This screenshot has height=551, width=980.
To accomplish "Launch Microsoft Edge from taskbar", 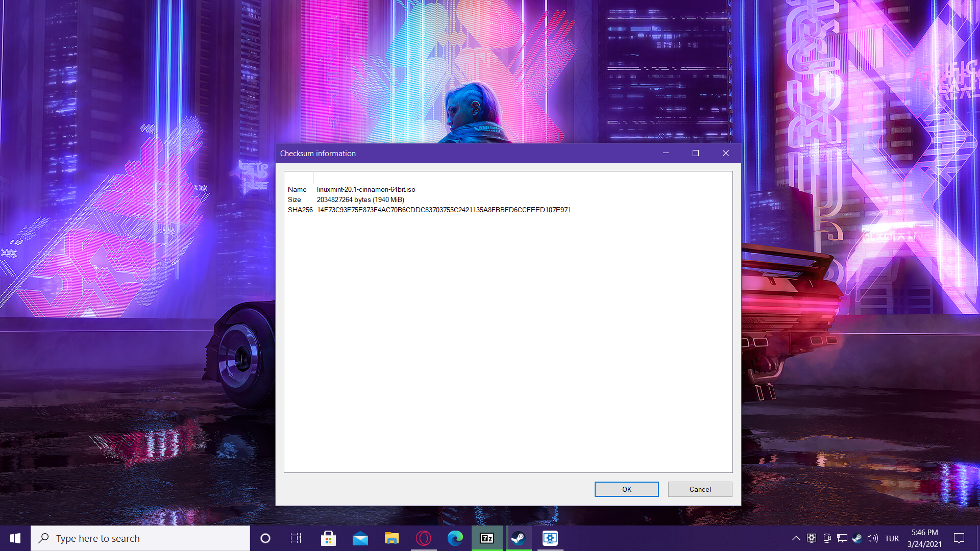I will point(455,538).
